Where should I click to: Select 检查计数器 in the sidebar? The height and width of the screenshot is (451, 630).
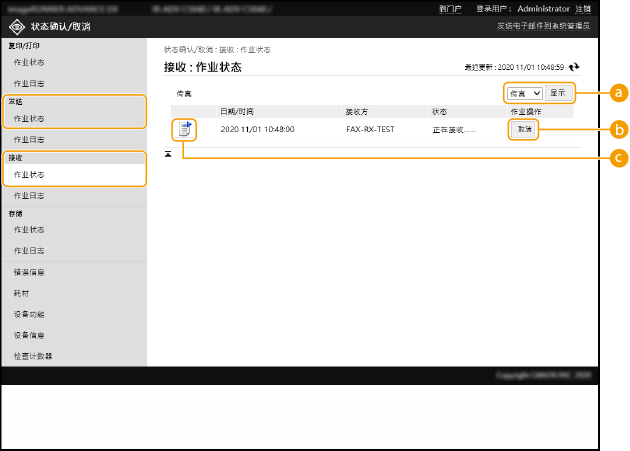point(33,355)
